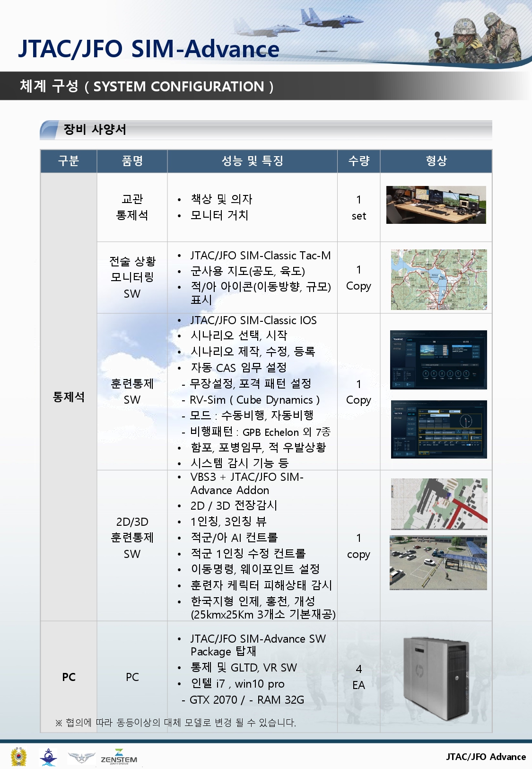This screenshot has width=532, height=769.
Task: Click the '책상 및 의자' bullet text
Action: (x=221, y=199)
